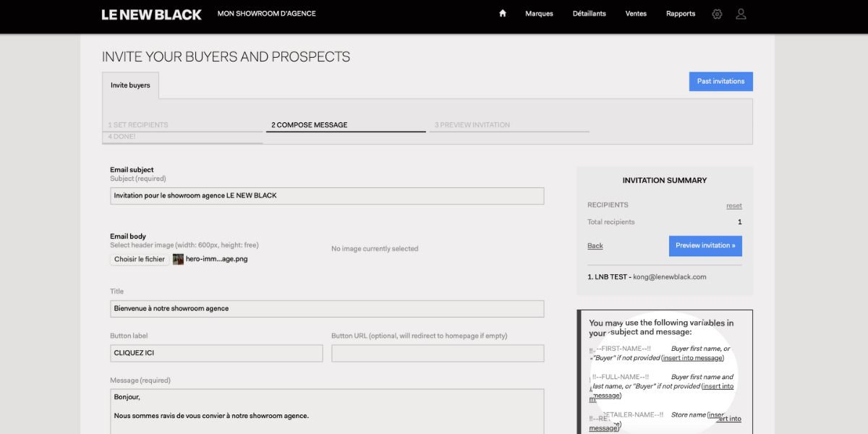Open the Marques menu
The image size is (868, 434).
(539, 14)
